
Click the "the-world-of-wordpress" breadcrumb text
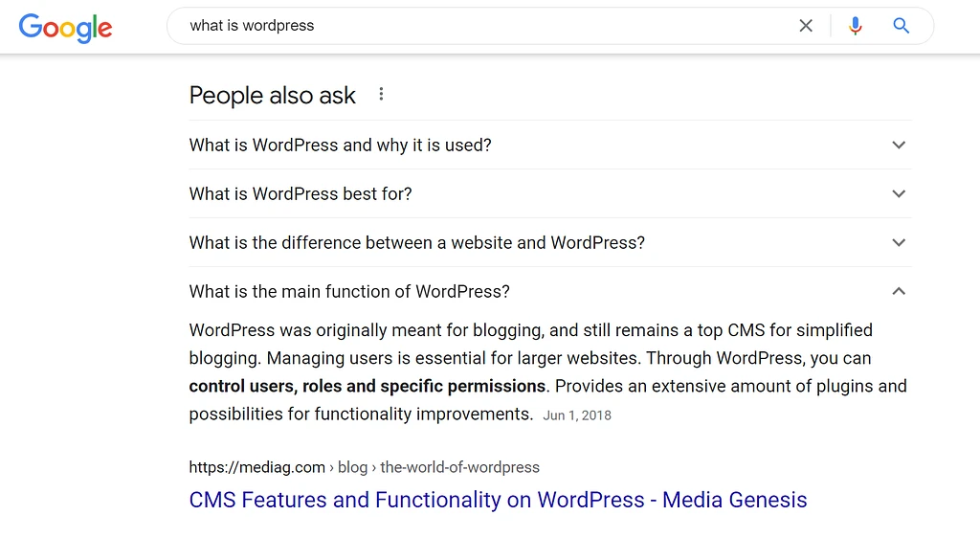459,467
